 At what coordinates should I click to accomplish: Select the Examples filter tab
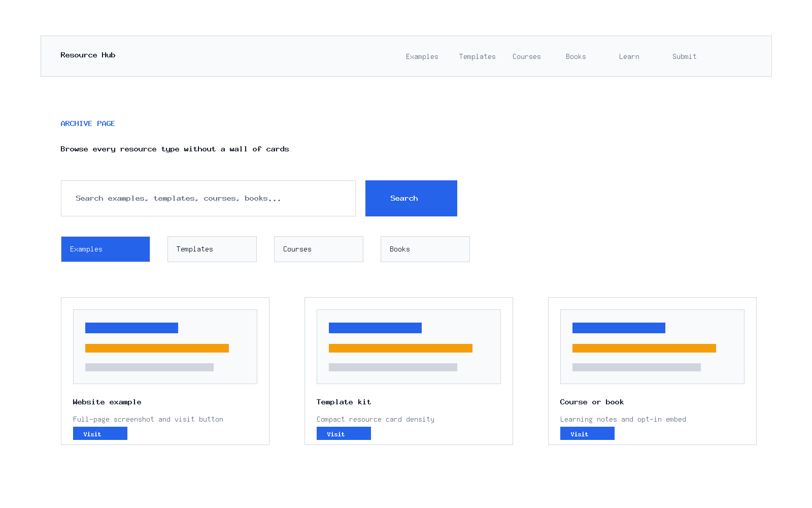pos(106,249)
